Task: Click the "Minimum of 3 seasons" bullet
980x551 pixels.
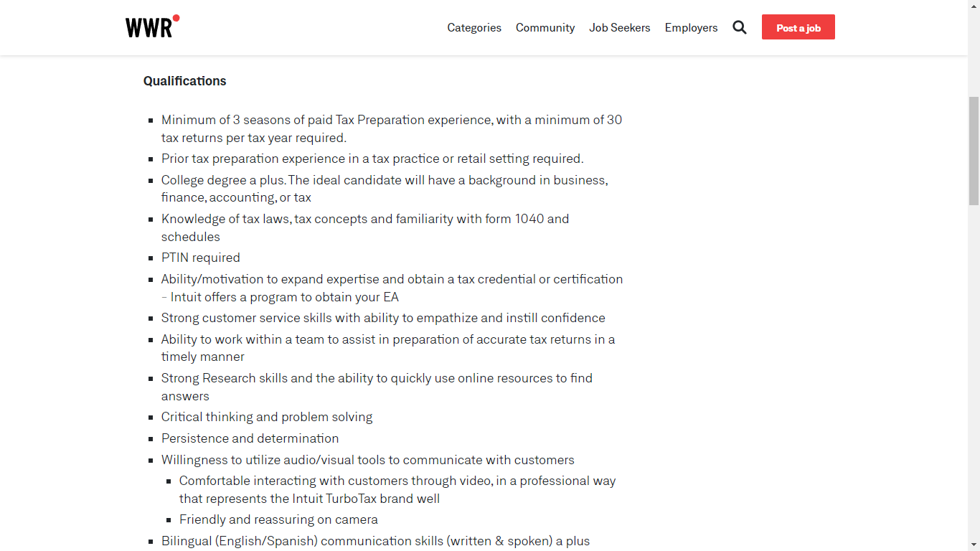Action: 391,120
